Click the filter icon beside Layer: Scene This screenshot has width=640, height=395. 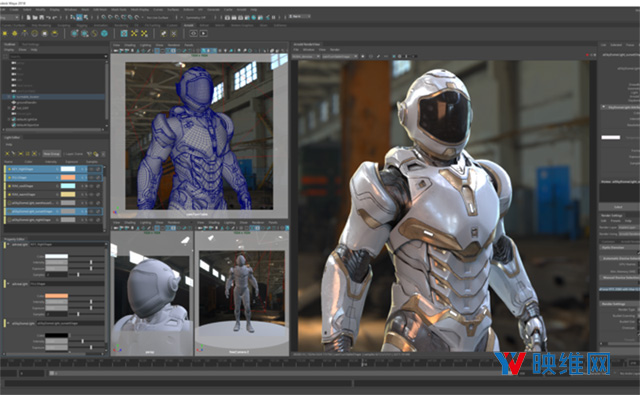coord(89,154)
